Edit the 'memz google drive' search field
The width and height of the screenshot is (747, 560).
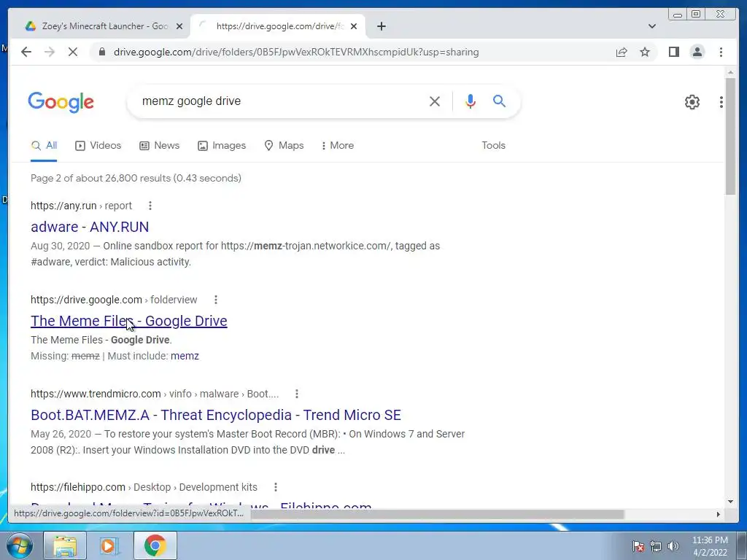pos(281,101)
